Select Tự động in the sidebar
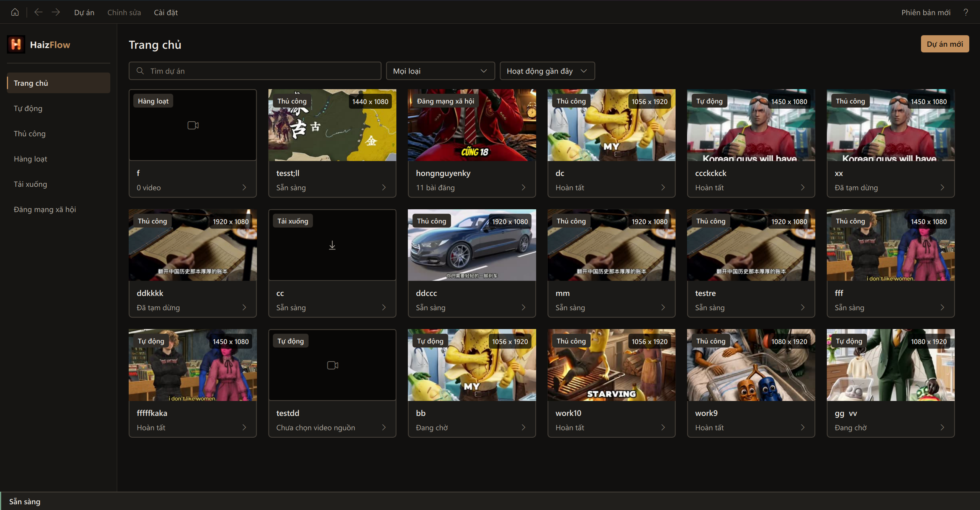 coord(59,108)
